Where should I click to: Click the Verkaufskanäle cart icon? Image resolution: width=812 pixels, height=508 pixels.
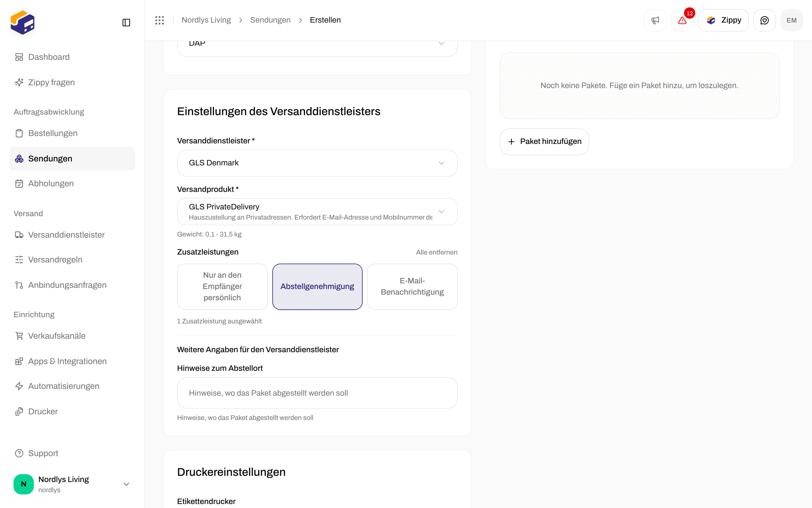pyautogui.click(x=19, y=336)
